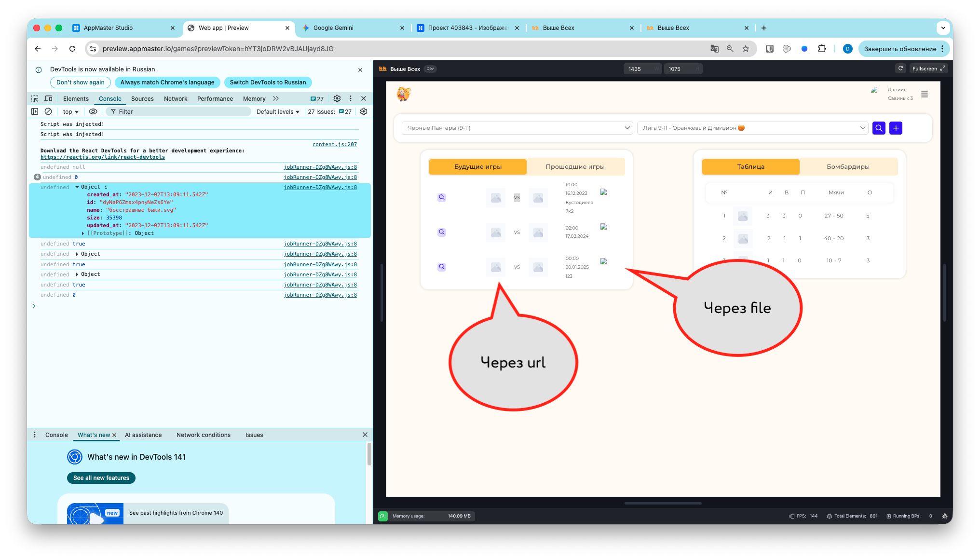Image resolution: width=980 pixels, height=560 pixels.
Task: Select the Бомбардиры tab
Action: point(848,167)
